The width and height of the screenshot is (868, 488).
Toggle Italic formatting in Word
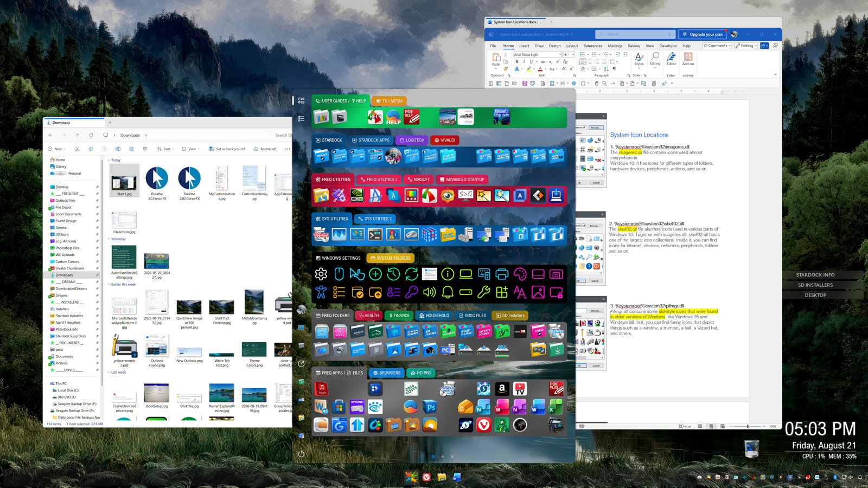coord(524,62)
